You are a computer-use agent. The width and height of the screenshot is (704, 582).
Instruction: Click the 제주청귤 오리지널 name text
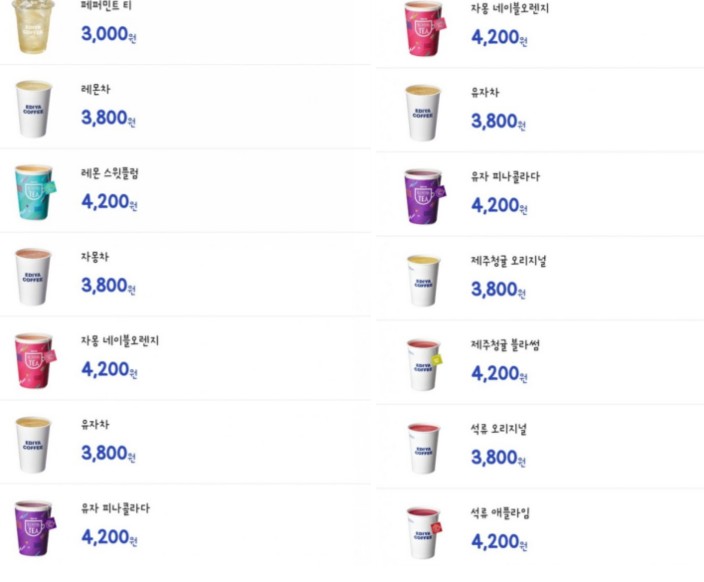[x=509, y=261]
